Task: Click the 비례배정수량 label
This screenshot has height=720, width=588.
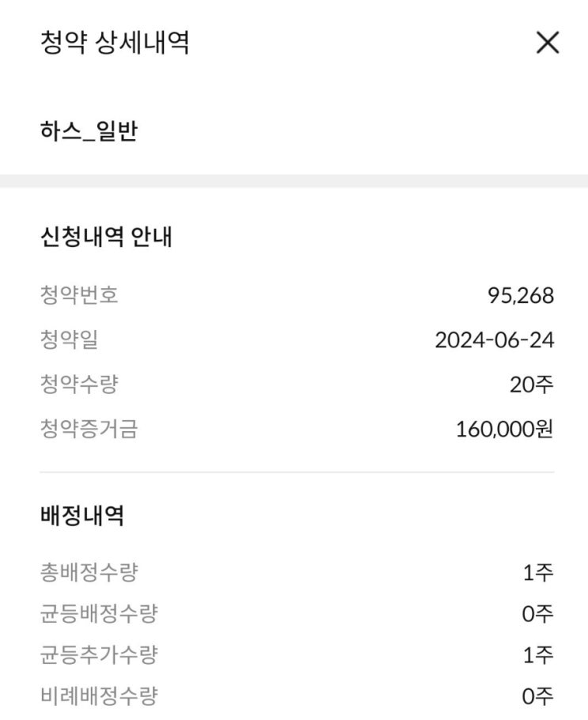Action: point(99,696)
